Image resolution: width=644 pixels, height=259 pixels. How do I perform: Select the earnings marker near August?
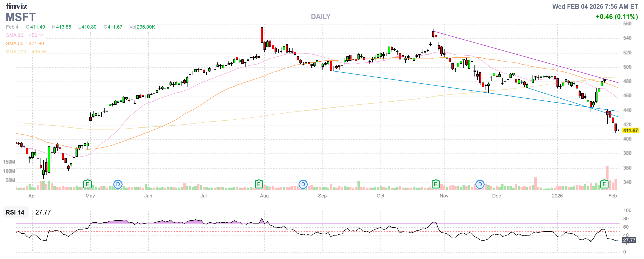pyautogui.click(x=259, y=184)
